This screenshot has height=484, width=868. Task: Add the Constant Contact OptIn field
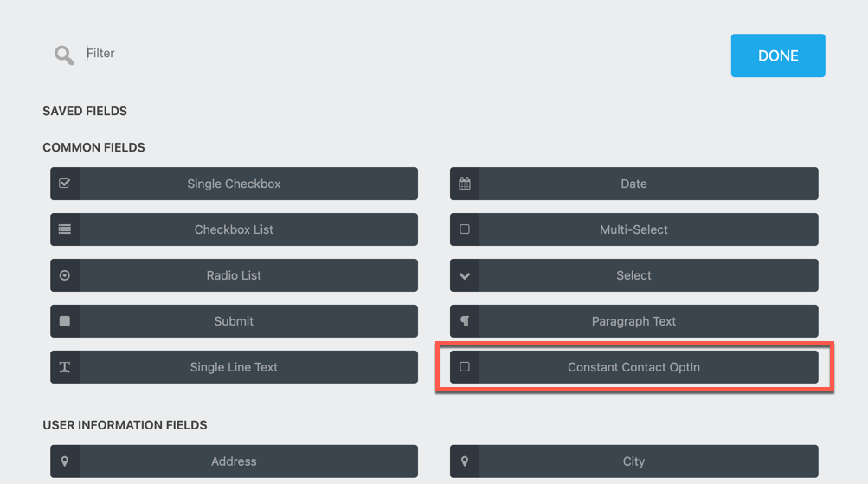[x=633, y=367]
